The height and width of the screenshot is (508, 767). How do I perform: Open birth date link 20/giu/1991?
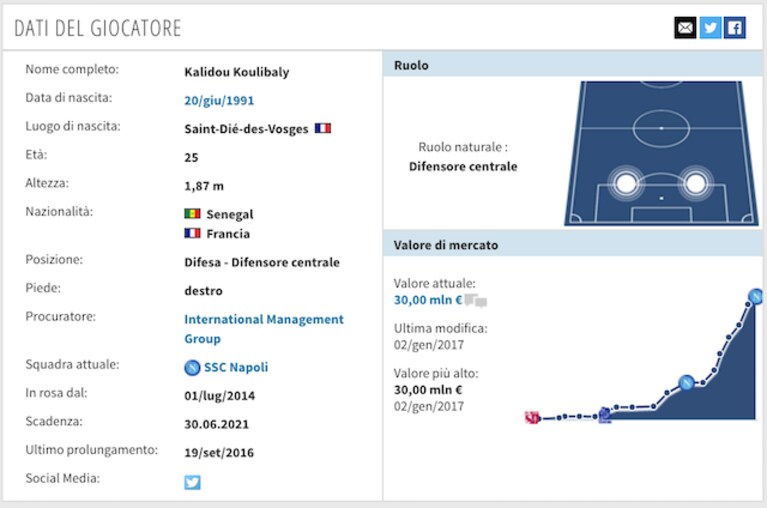(219, 101)
